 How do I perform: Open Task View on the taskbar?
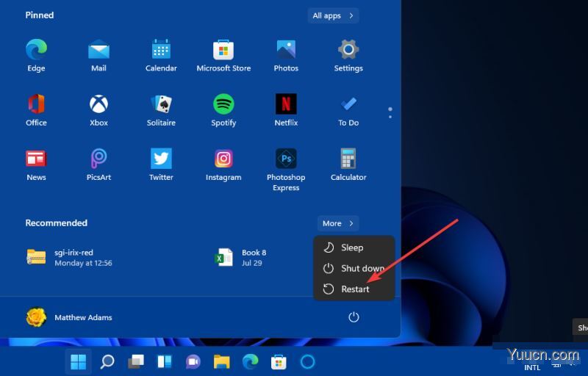136,362
